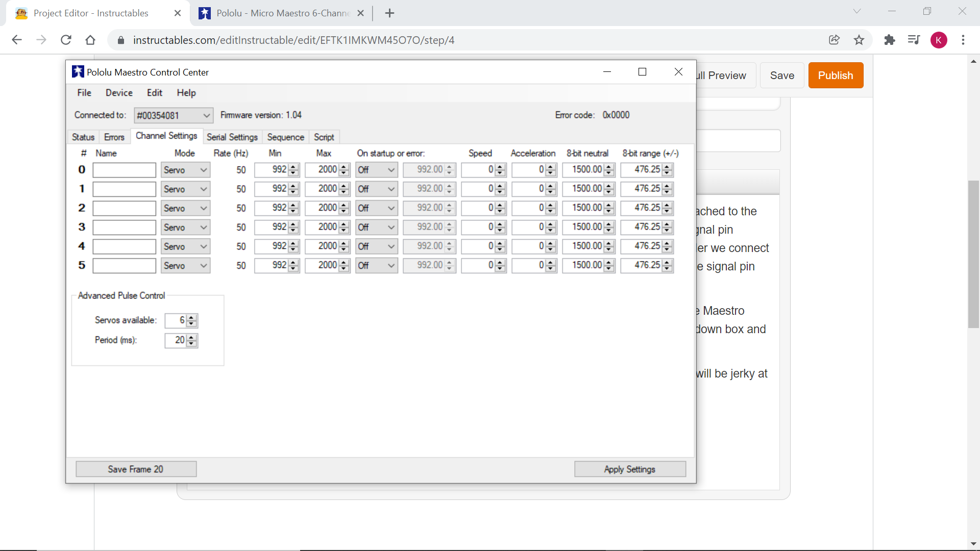This screenshot has height=551, width=980.
Task: Bookmark the page using the star icon
Action: (x=859, y=40)
